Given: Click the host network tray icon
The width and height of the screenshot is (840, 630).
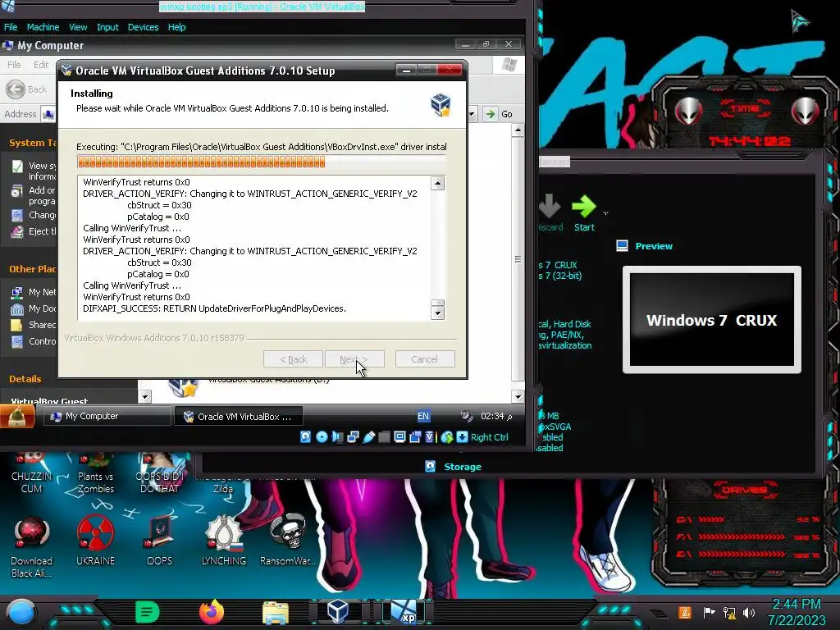Looking at the screenshot, I should coord(728,612).
